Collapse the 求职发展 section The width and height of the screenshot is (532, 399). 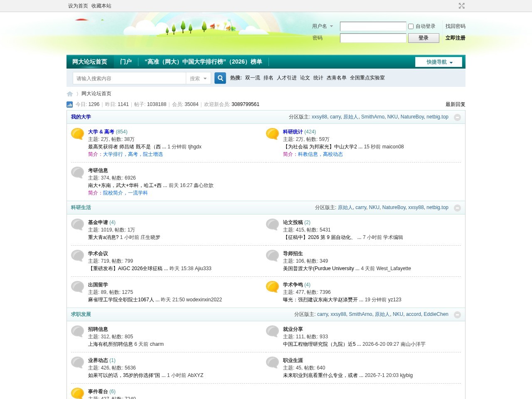tap(457, 315)
